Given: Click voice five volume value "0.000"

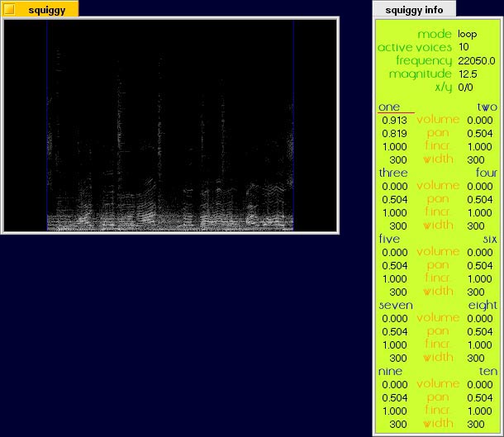Looking at the screenshot, I should tap(394, 253).
